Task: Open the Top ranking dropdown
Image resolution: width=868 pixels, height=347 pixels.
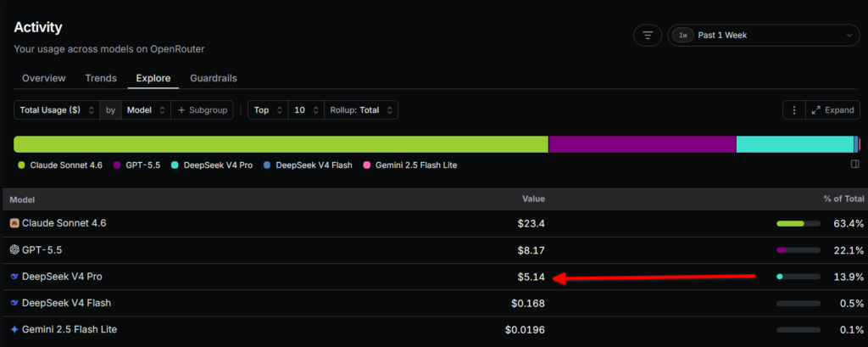Action: coord(268,109)
